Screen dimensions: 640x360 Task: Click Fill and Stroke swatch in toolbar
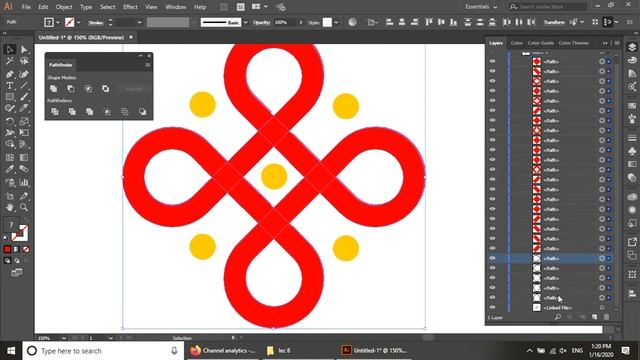click(x=19, y=234)
